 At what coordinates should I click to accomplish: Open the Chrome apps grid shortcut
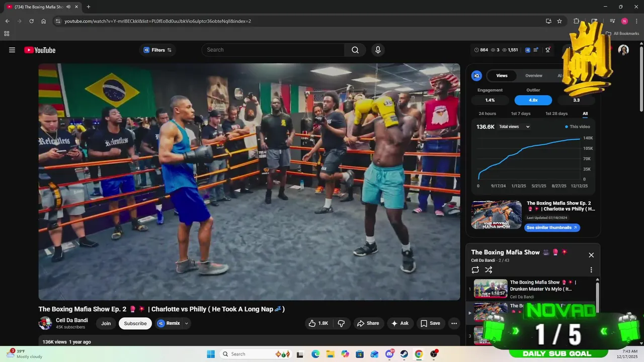7,34
